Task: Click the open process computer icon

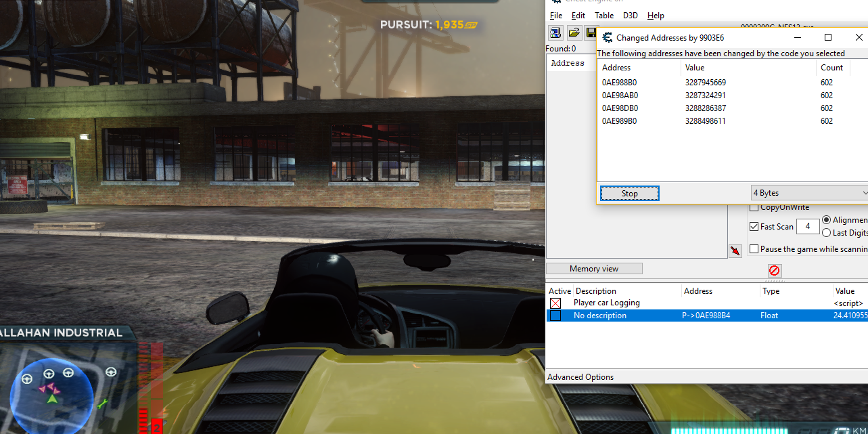Action: click(555, 32)
